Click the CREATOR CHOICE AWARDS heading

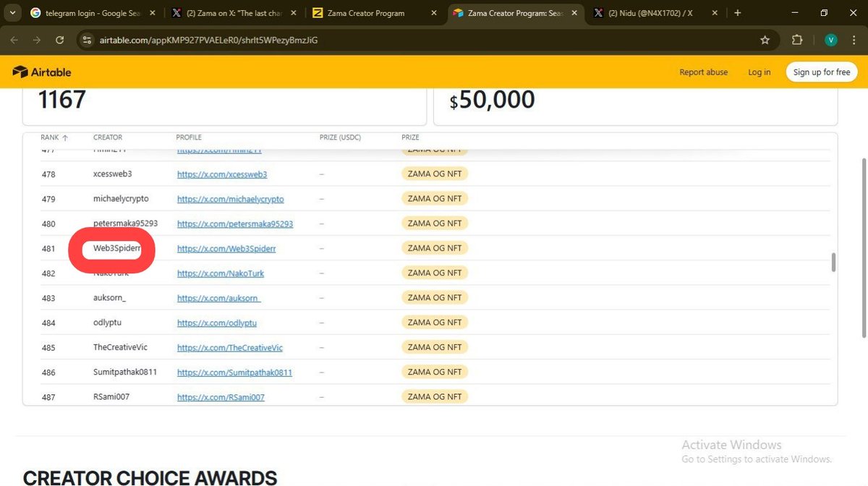150,477
